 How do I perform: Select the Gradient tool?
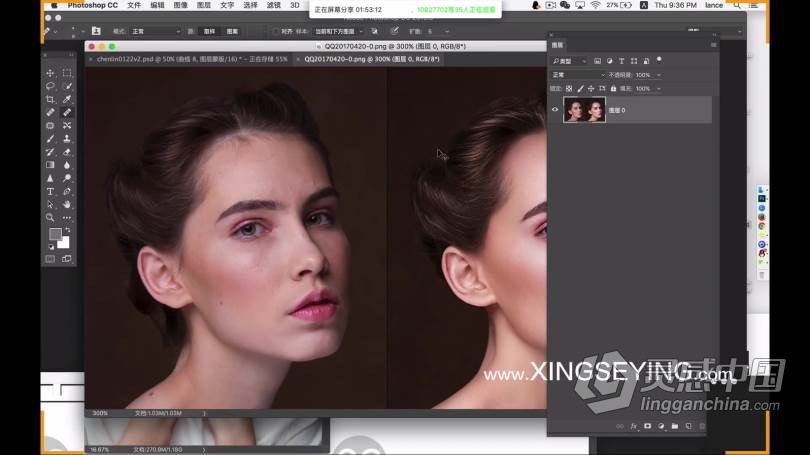coord(50,165)
